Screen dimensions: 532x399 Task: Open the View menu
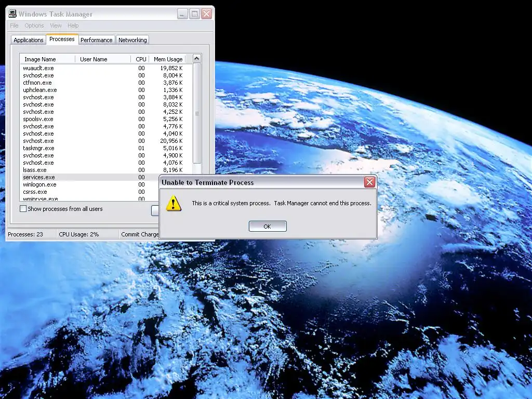pyautogui.click(x=56, y=25)
